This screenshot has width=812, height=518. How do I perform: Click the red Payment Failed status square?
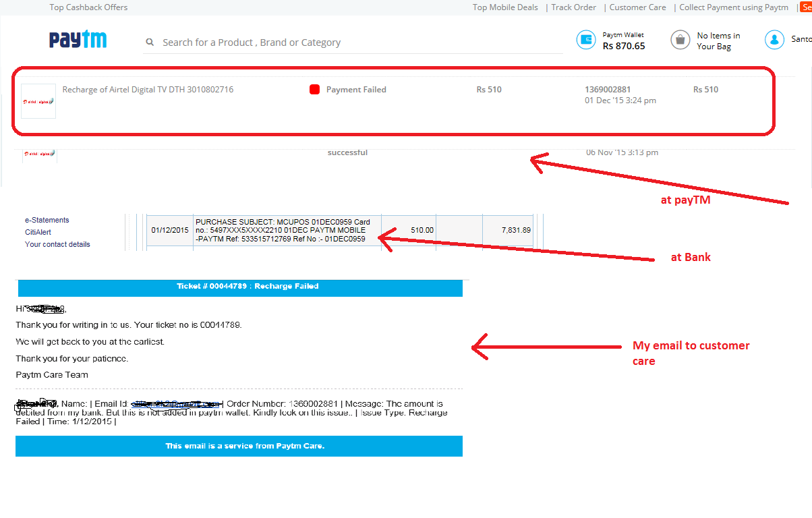click(314, 90)
